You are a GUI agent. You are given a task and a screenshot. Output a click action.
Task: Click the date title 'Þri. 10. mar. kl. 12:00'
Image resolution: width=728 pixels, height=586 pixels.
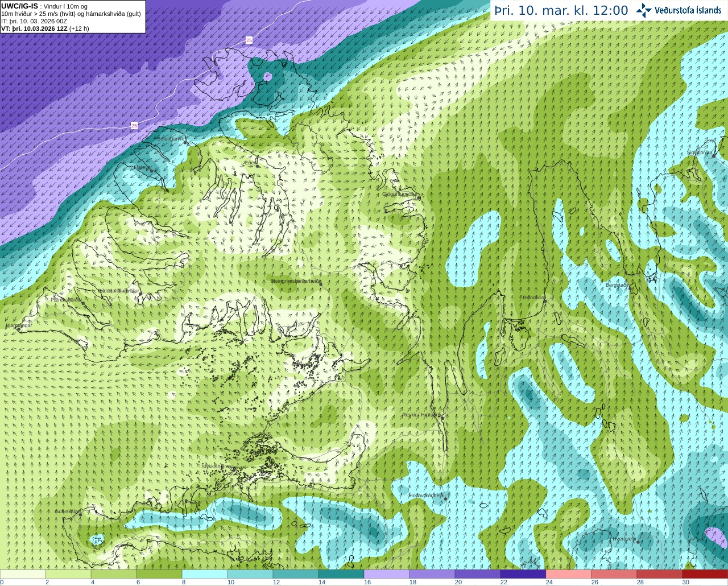561,11
